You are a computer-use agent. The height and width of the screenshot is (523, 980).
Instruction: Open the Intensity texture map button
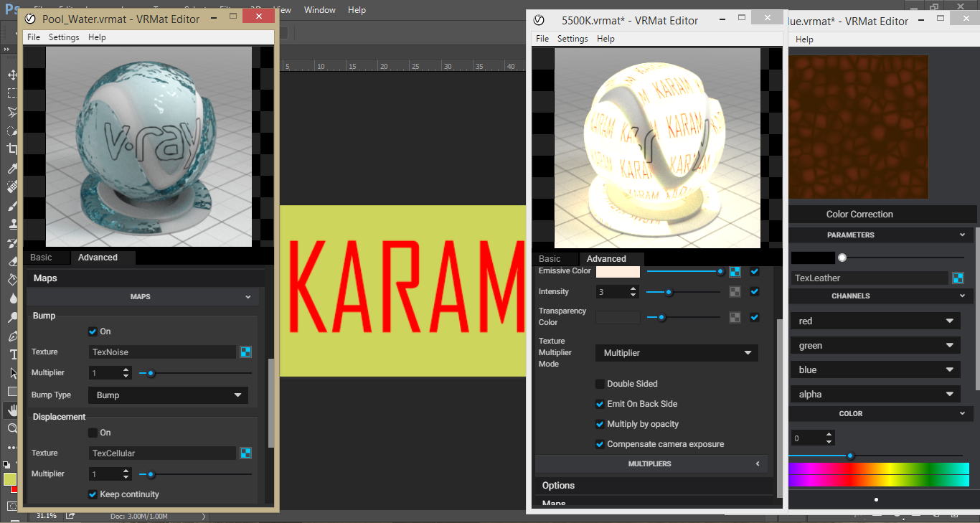(735, 292)
